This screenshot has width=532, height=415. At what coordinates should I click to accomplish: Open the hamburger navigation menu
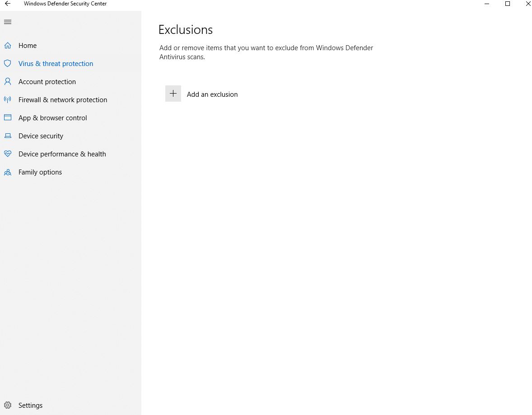(8, 22)
